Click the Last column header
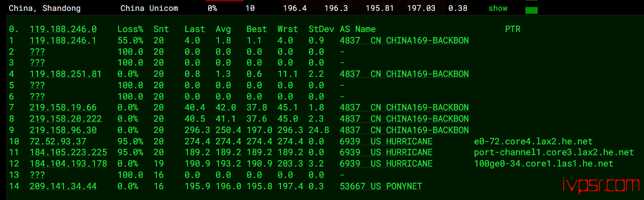This screenshot has width=644, height=200. (195, 30)
